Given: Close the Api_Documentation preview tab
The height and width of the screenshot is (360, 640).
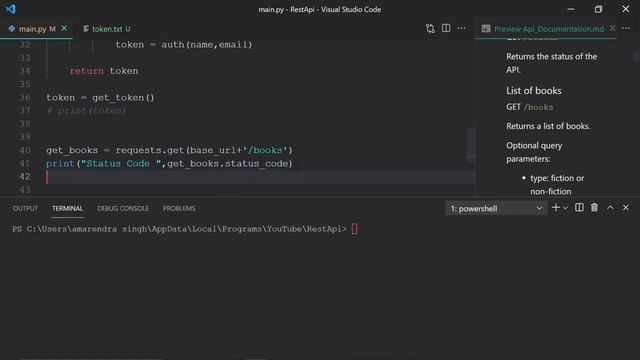Looking at the screenshot, I should 613,28.
